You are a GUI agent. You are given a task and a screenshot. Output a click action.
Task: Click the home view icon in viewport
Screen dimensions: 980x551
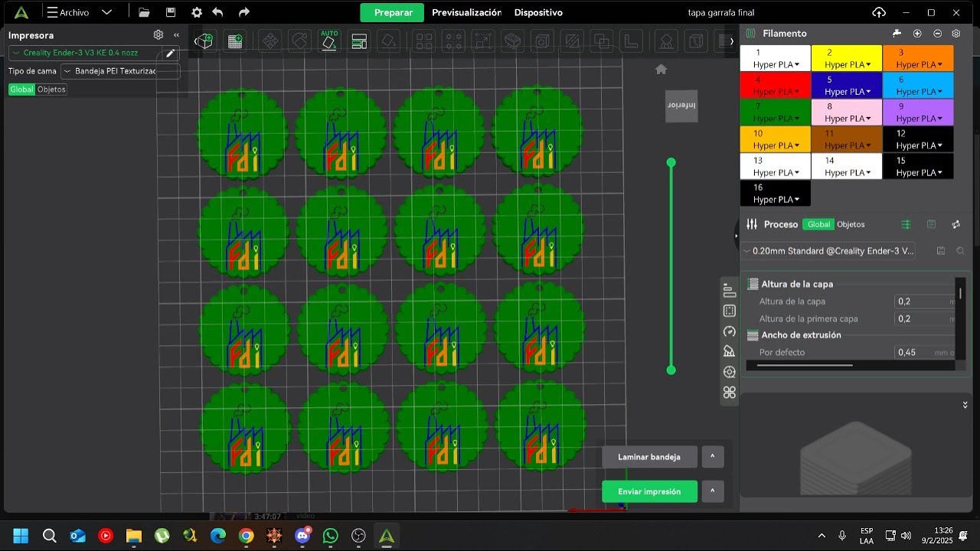click(661, 70)
